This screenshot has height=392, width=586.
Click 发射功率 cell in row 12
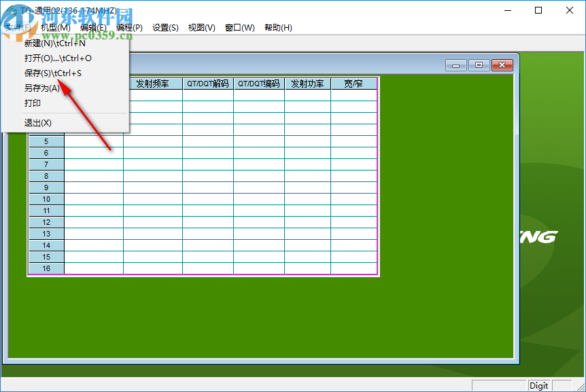point(307,223)
